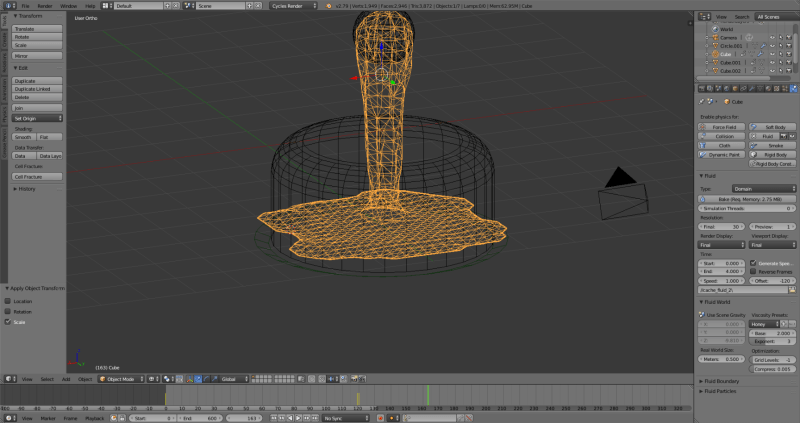The height and width of the screenshot is (423, 800).
Task: Click the Fluid render camera icon button
Action: (x=784, y=136)
